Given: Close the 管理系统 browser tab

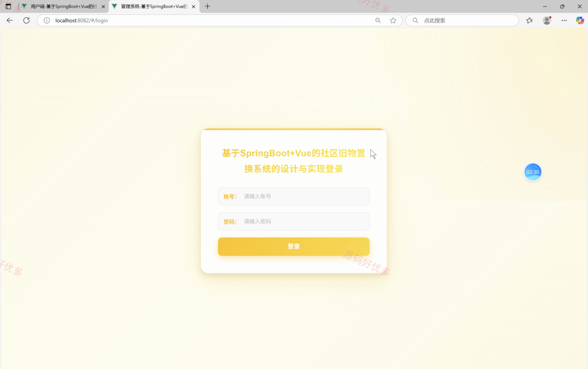Looking at the screenshot, I should click(x=194, y=6).
